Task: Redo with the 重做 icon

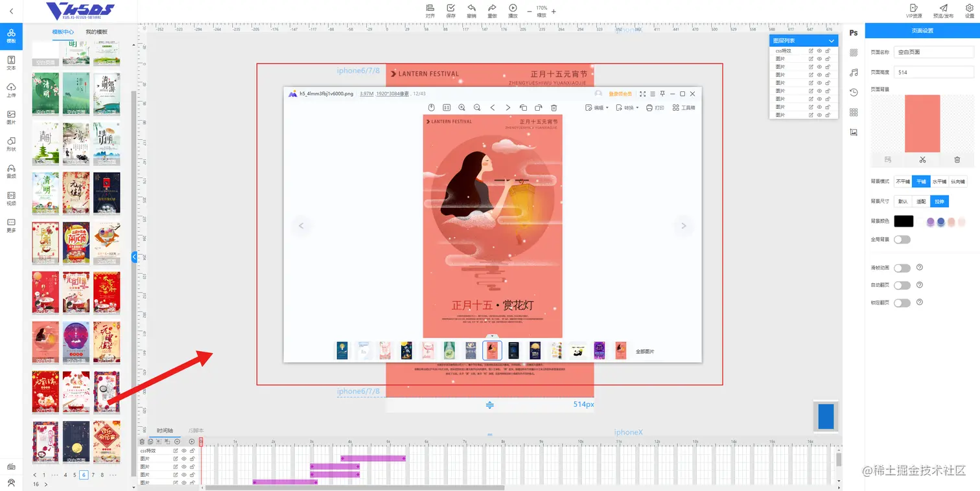Action: (493, 8)
